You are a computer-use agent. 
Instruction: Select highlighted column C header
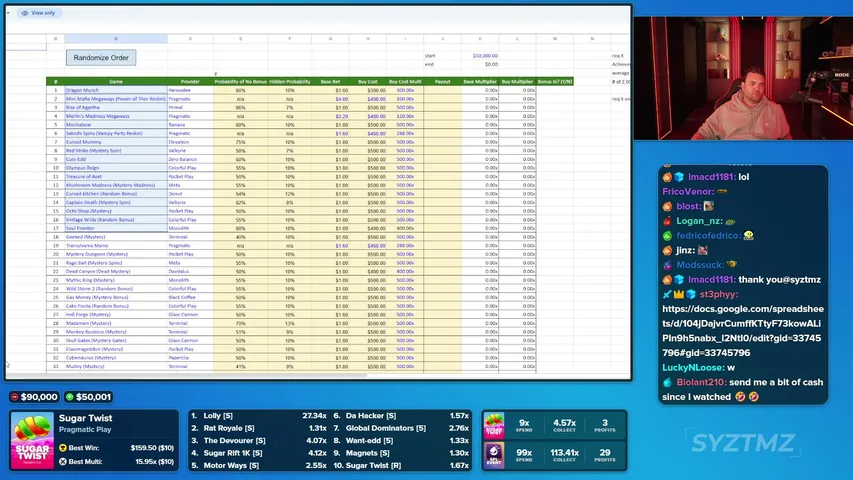pos(116,39)
